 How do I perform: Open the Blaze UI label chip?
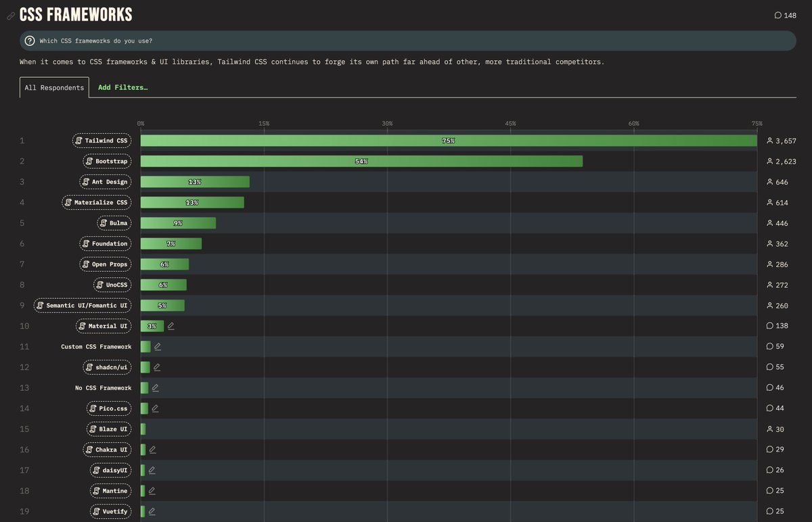108,429
